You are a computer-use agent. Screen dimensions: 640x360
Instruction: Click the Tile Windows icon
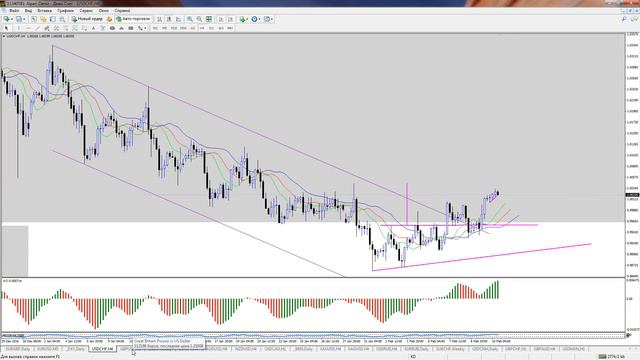point(209,19)
